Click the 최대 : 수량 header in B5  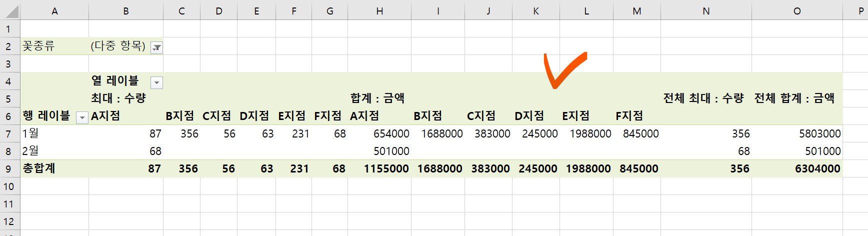118,98
